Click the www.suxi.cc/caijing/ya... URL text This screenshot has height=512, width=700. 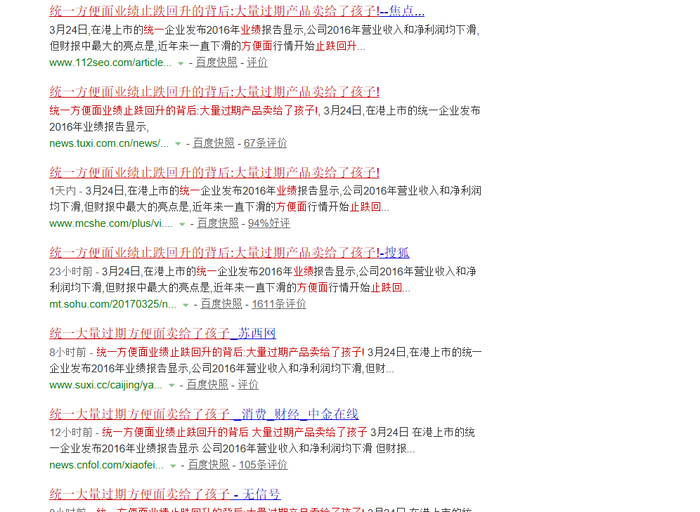tap(106, 384)
